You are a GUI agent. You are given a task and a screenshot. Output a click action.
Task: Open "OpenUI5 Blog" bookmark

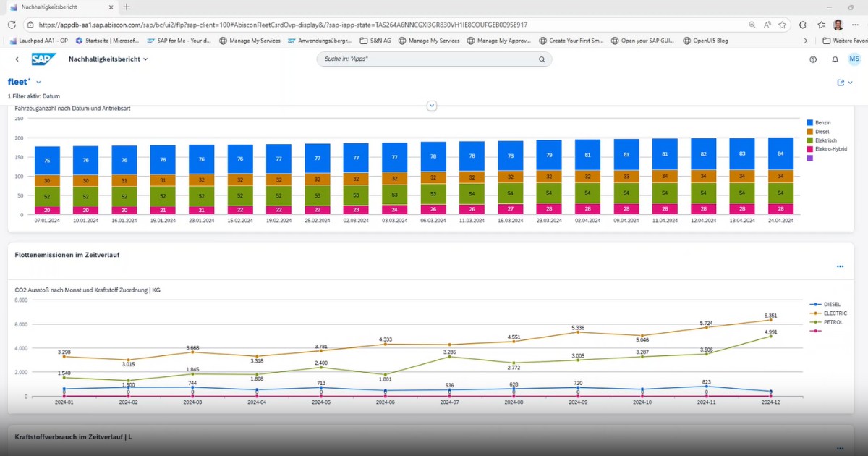click(705, 41)
